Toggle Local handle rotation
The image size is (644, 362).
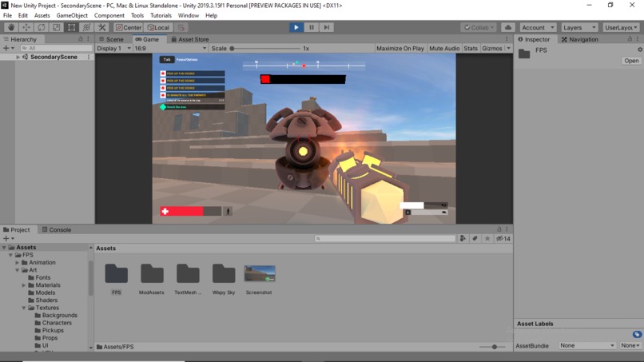(158, 27)
